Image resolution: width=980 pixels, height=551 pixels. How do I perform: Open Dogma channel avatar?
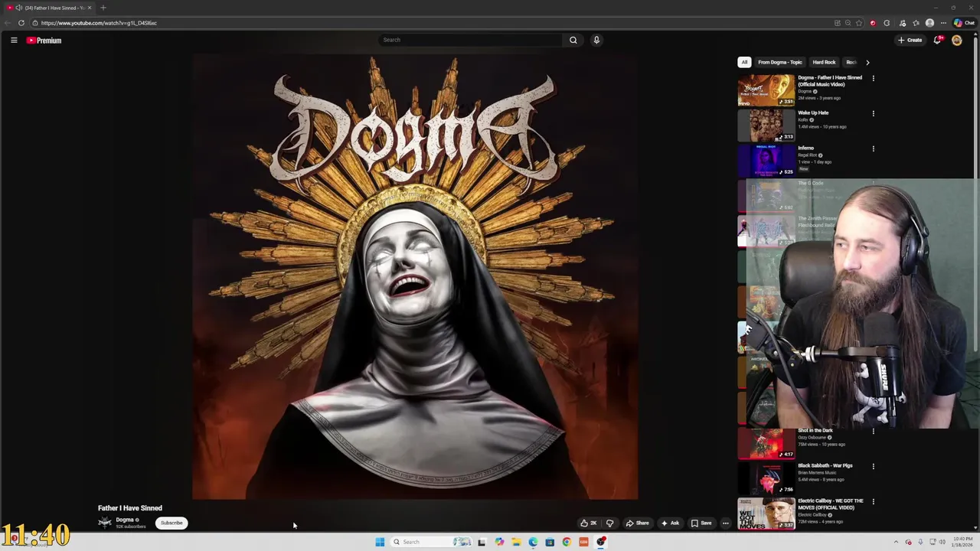click(105, 523)
